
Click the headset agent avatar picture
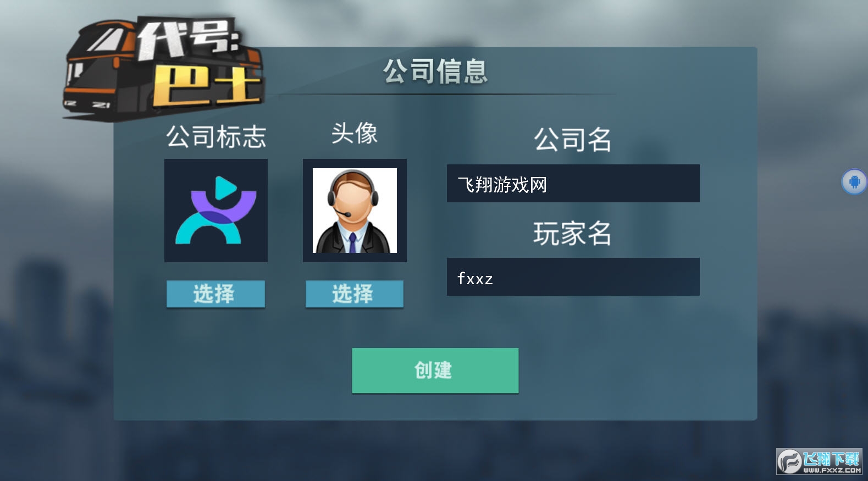click(355, 211)
